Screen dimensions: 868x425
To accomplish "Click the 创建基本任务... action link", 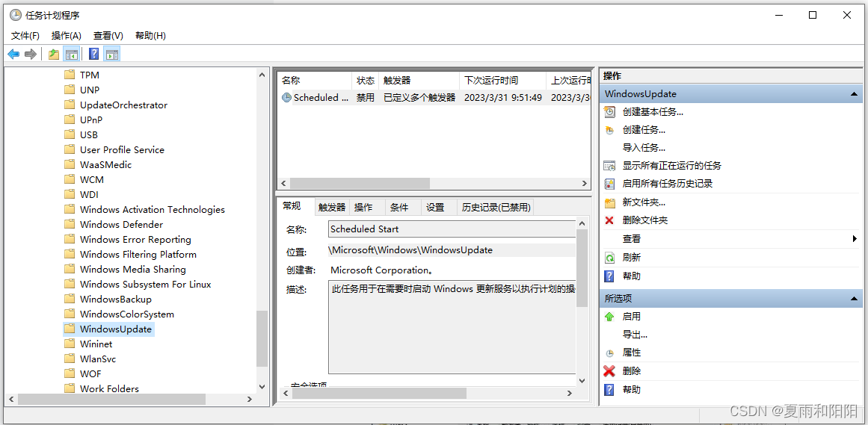I will tap(653, 112).
